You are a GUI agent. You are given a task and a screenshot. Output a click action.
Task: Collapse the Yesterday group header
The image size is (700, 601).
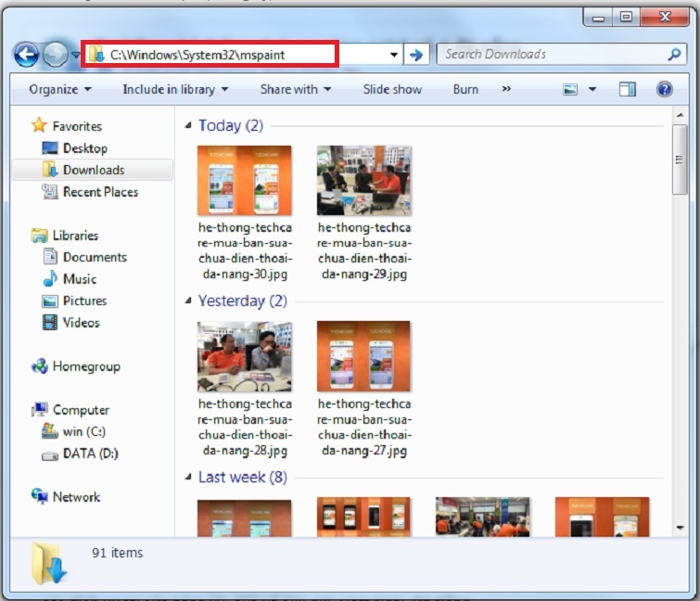[189, 301]
